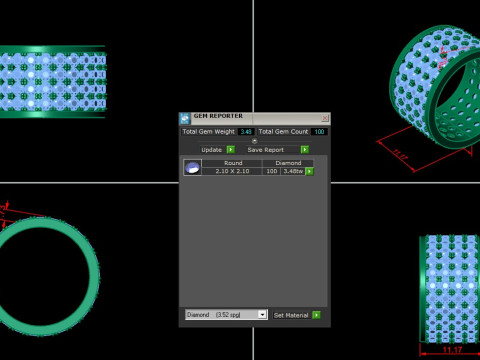Click the gem quantity 100 cell in row
Viewport: 480px width, 360px height.
[x=272, y=171]
